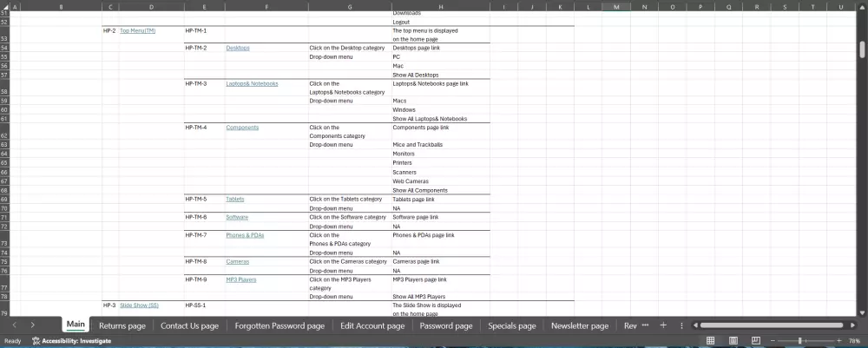Open Accessibility: Investigate in the status bar

(x=72, y=341)
